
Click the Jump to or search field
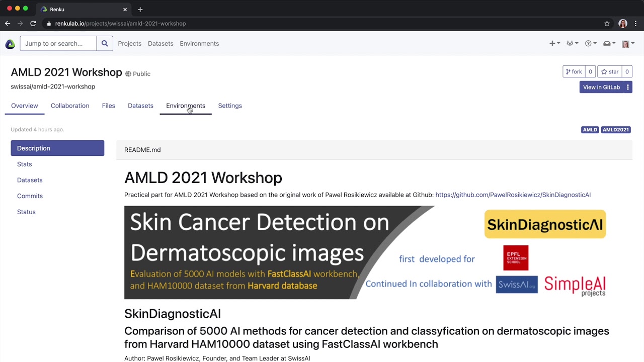[58, 43]
